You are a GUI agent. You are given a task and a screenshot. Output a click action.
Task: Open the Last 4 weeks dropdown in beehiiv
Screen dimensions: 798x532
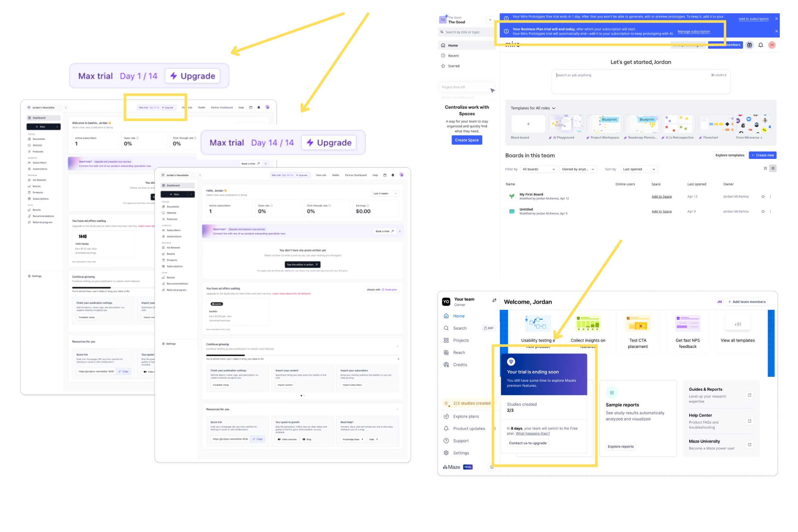pyautogui.click(x=385, y=194)
